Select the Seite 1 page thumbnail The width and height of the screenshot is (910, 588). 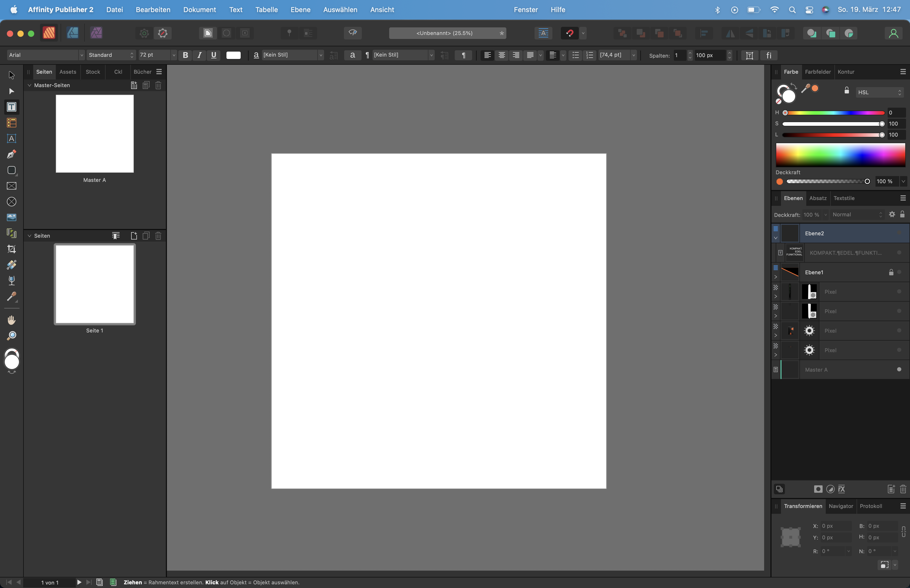click(95, 285)
